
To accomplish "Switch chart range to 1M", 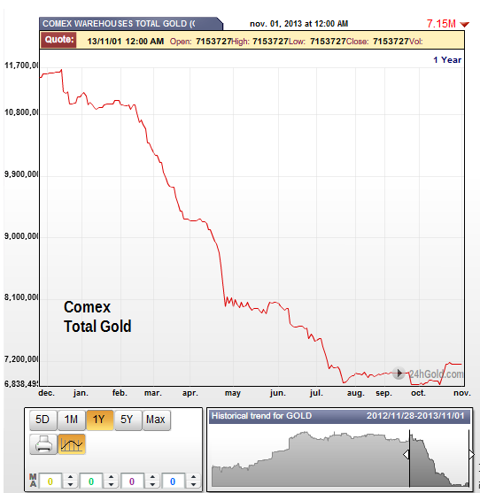I will pyautogui.click(x=71, y=419).
